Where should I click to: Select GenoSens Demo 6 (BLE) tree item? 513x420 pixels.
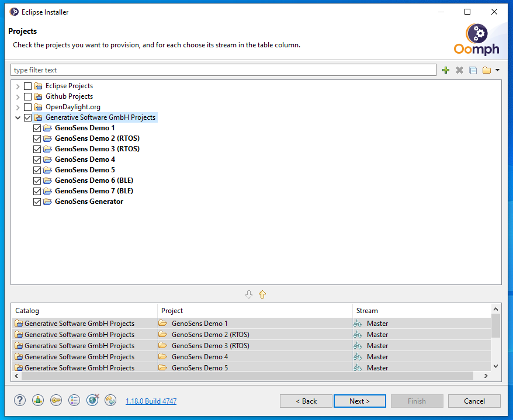tap(94, 181)
